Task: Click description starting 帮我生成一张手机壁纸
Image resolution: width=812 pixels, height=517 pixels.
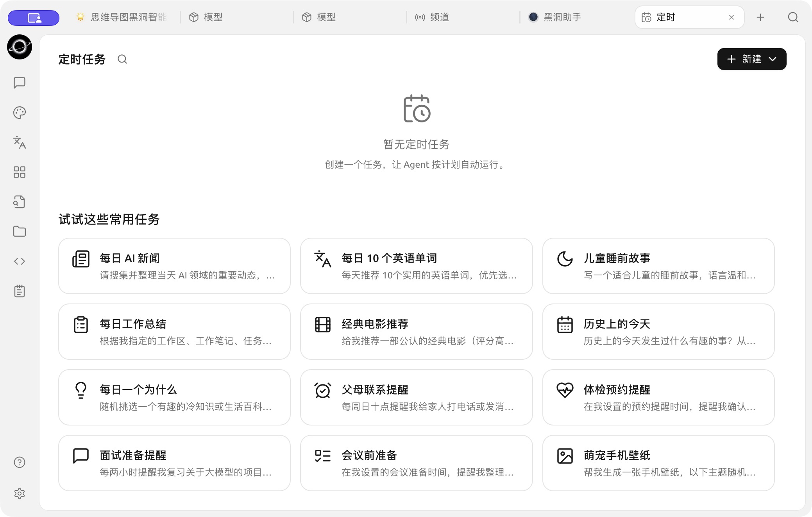Action: 670,472
